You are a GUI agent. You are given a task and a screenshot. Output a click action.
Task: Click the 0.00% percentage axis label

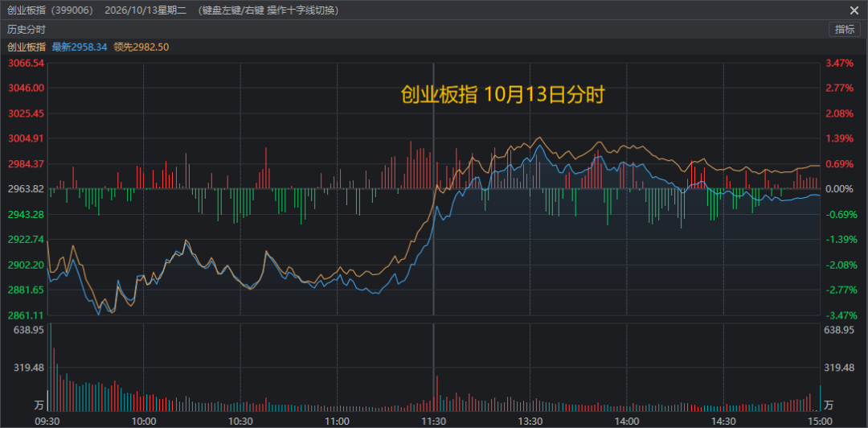(x=840, y=189)
